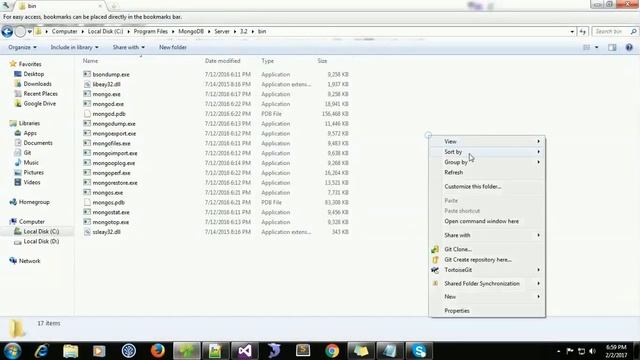Select the mongostat.exe file name
The height and width of the screenshot is (360, 640).
tap(111, 212)
